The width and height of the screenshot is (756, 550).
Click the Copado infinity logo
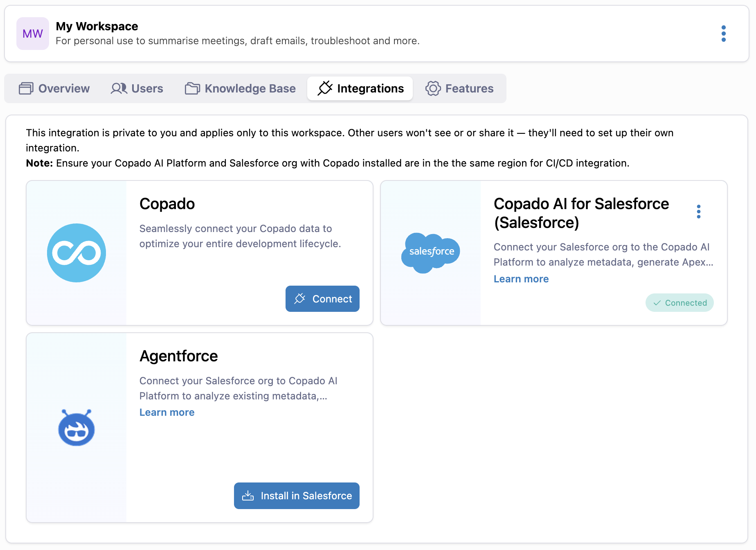76,253
